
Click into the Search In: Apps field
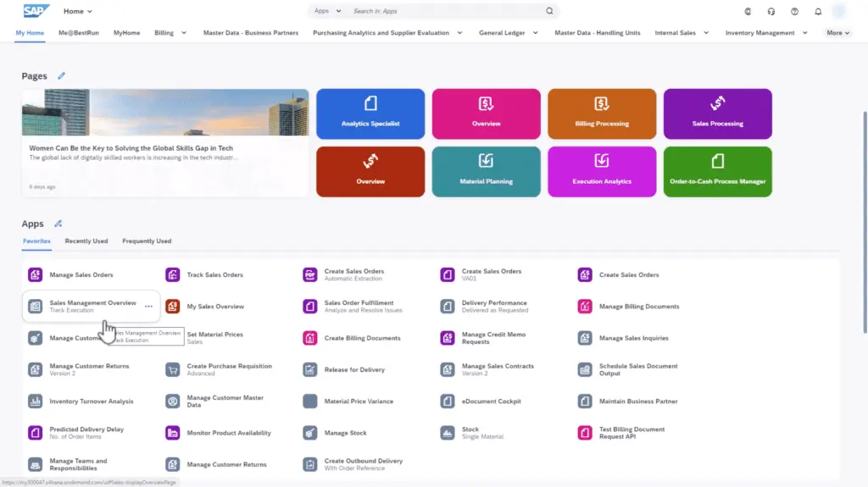(x=447, y=11)
